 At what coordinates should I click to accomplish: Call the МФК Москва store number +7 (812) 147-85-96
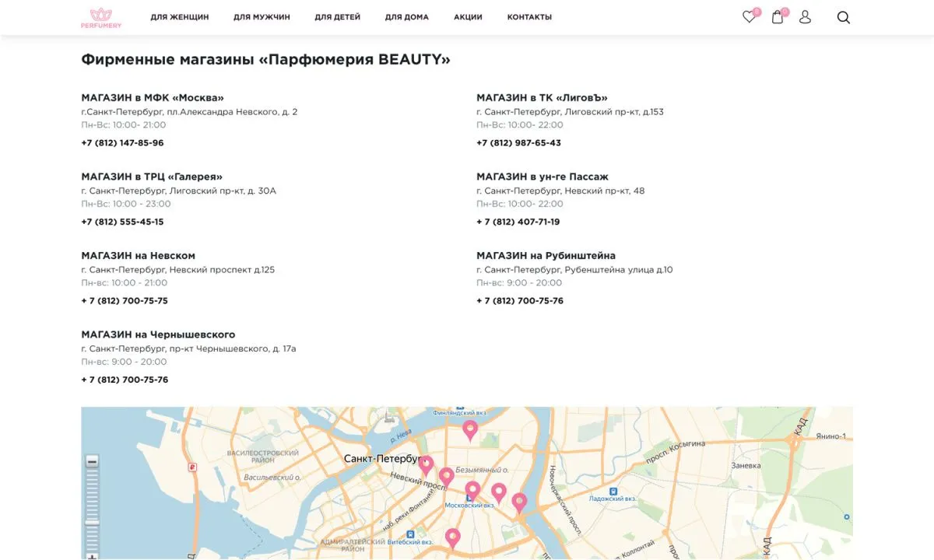click(123, 142)
